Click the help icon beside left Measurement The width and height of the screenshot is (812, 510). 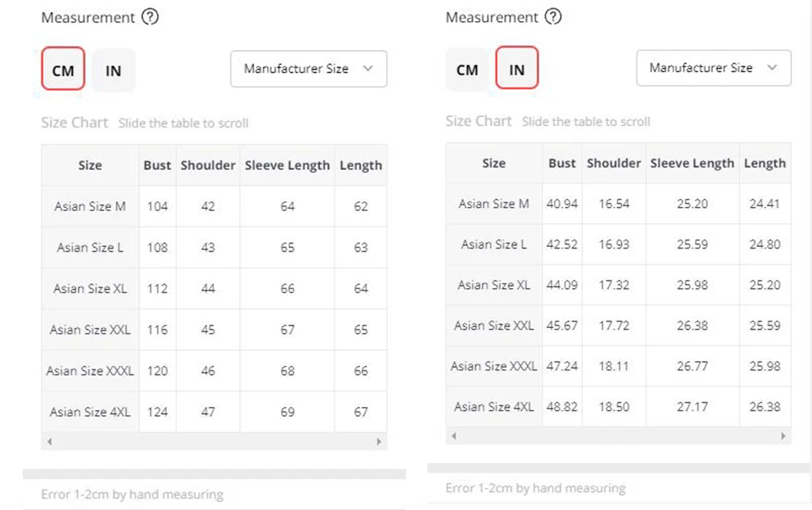coord(149,17)
